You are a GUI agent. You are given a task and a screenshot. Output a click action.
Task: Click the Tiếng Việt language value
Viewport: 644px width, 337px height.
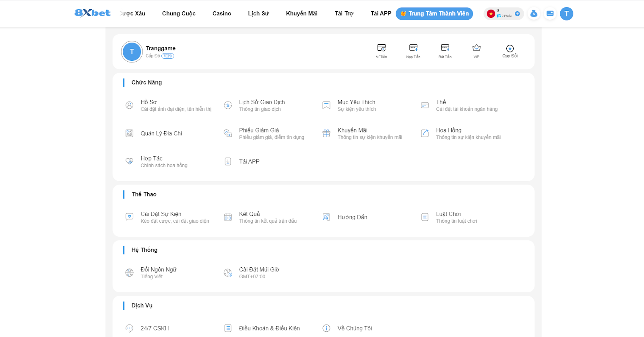(x=152, y=277)
